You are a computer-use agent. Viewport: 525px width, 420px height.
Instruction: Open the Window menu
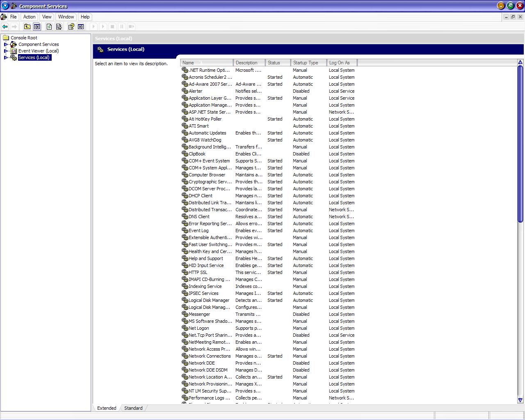66,17
